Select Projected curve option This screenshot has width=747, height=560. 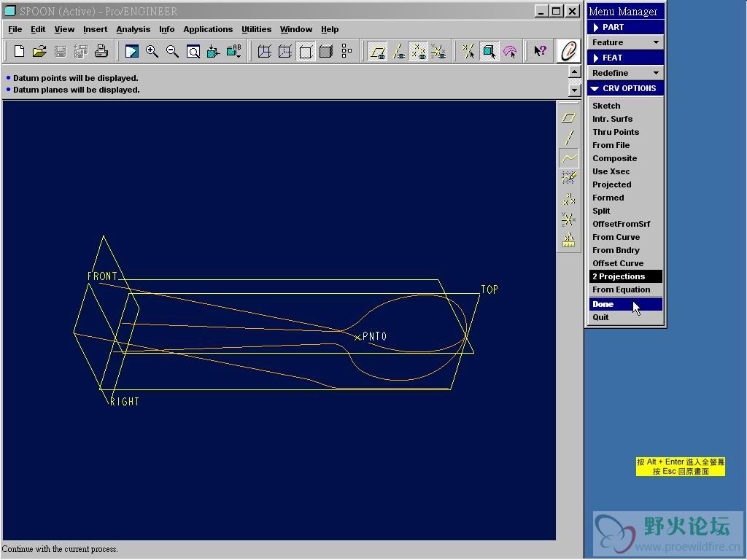click(x=625, y=184)
